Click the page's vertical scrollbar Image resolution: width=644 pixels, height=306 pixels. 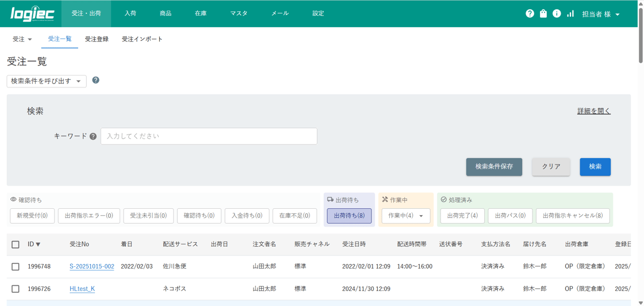click(641, 35)
